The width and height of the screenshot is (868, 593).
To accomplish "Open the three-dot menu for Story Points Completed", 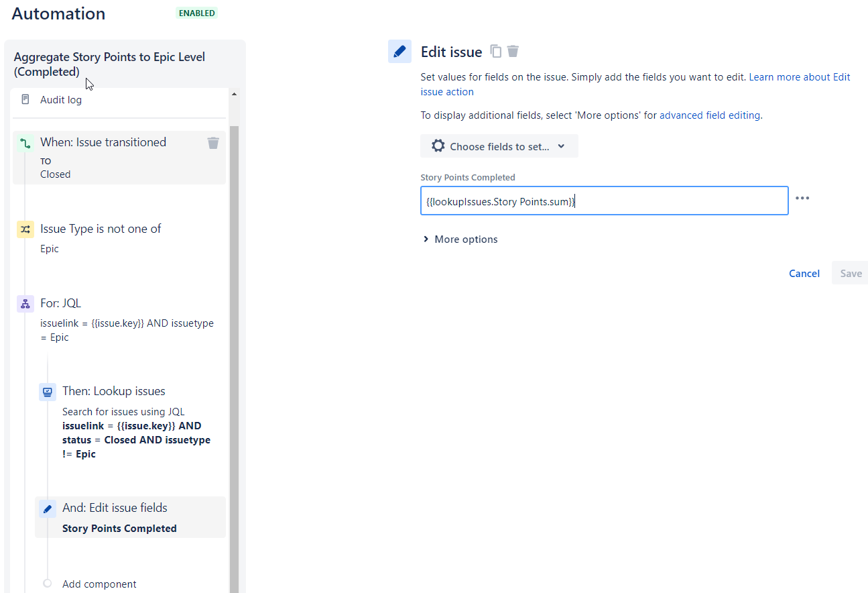I will click(802, 199).
